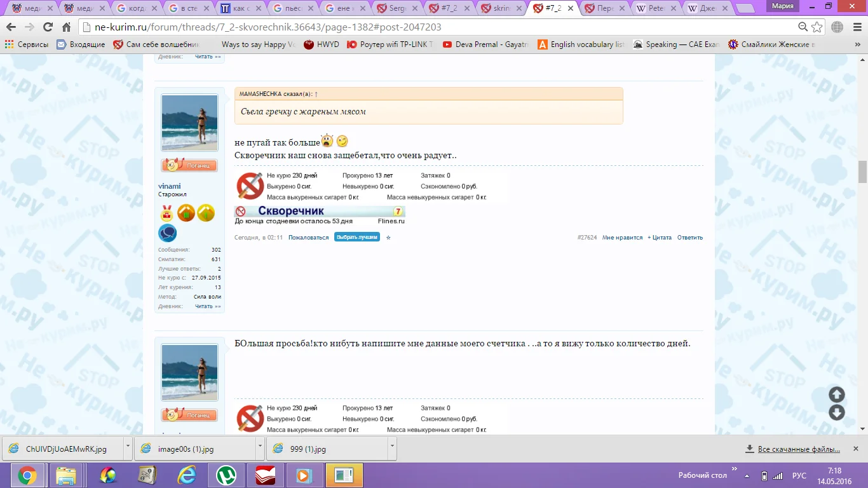Open the English vocabulary list bookmark

click(581, 44)
